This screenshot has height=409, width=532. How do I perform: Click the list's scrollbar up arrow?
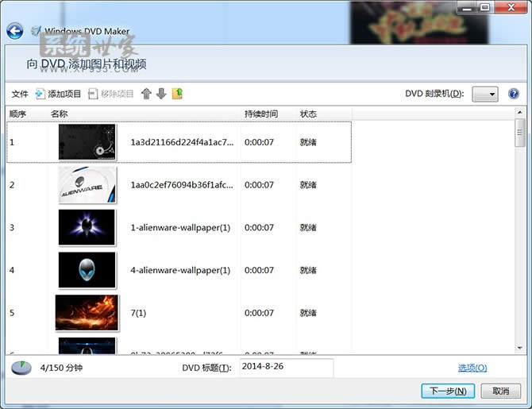(520, 114)
